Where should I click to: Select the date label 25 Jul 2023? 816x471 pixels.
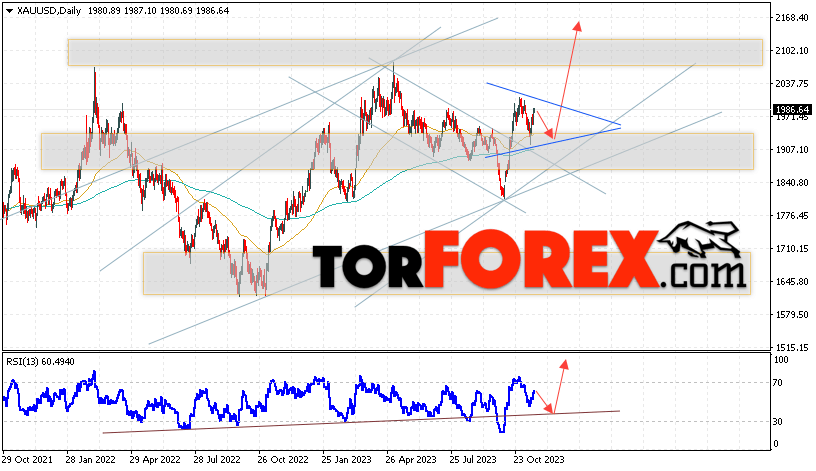[x=473, y=460]
